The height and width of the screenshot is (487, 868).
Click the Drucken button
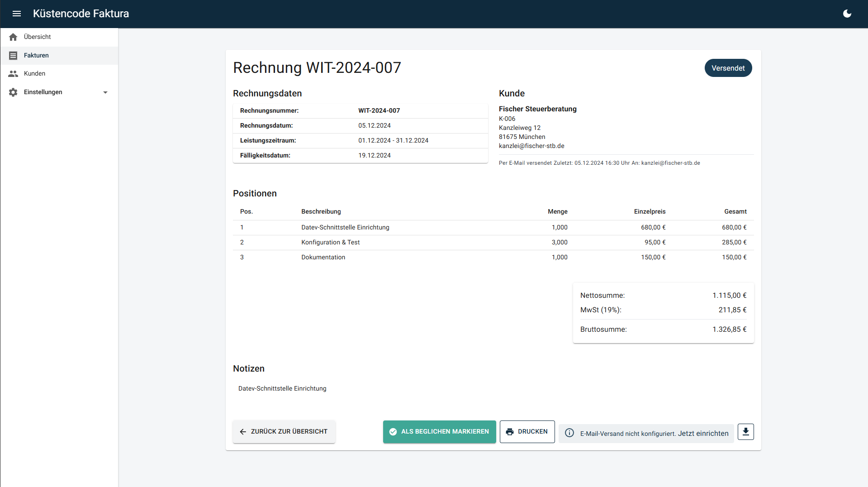click(x=527, y=431)
